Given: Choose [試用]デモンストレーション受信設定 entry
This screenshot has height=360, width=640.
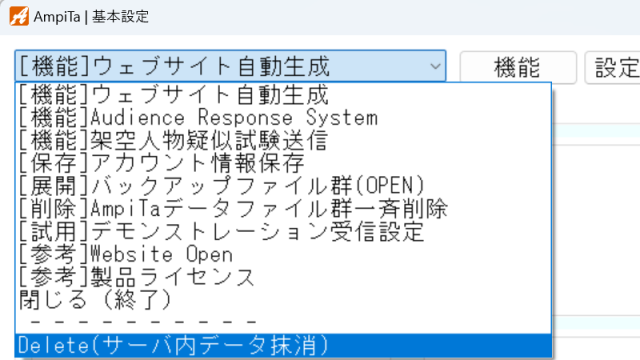Looking at the screenshot, I should pos(283,232).
